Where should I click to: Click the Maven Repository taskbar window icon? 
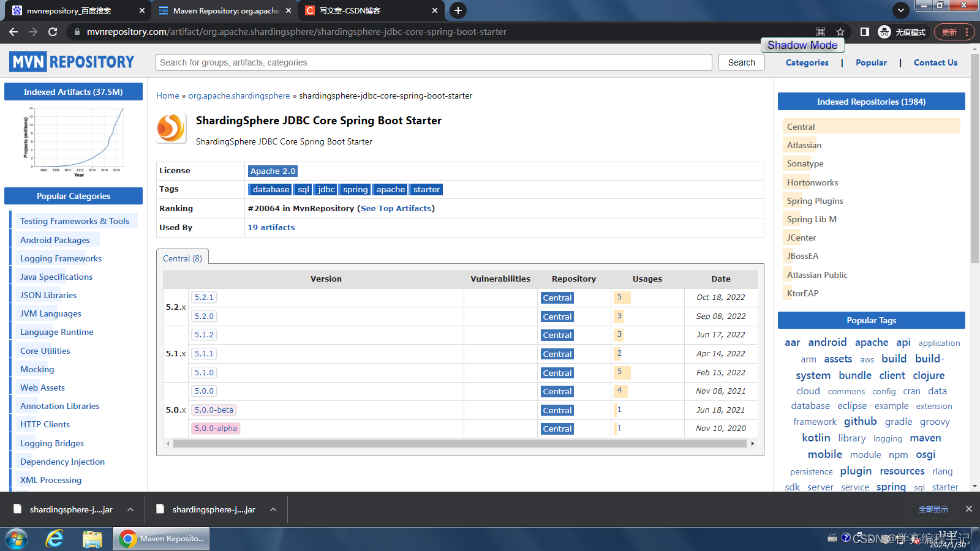tap(160, 538)
